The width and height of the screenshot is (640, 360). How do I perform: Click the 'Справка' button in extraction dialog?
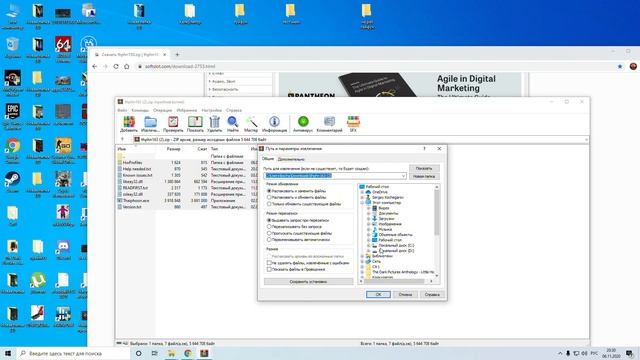pyautogui.click(x=432, y=294)
